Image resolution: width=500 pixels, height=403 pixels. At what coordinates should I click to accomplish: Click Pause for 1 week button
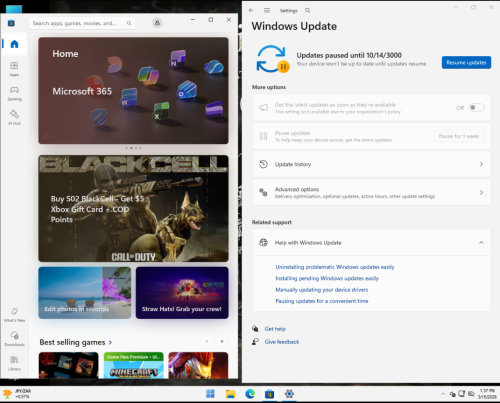click(459, 136)
